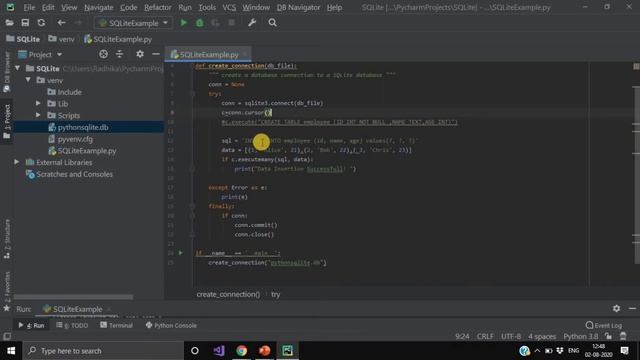The height and width of the screenshot is (360, 640).
Task: Open the Refactor menu
Action: pos(158,7)
